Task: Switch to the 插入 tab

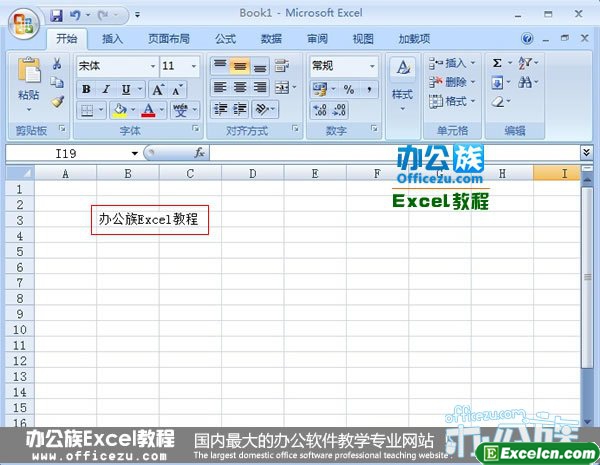Action: (x=112, y=39)
